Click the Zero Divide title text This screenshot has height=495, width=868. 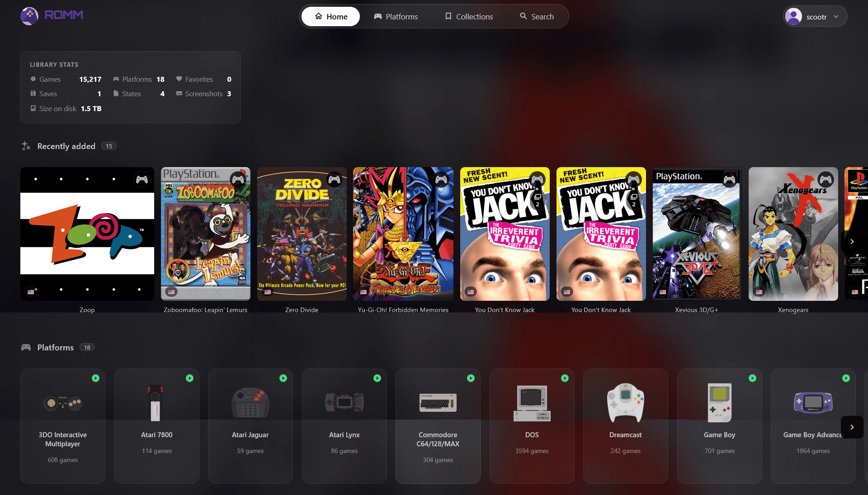pos(302,310)
